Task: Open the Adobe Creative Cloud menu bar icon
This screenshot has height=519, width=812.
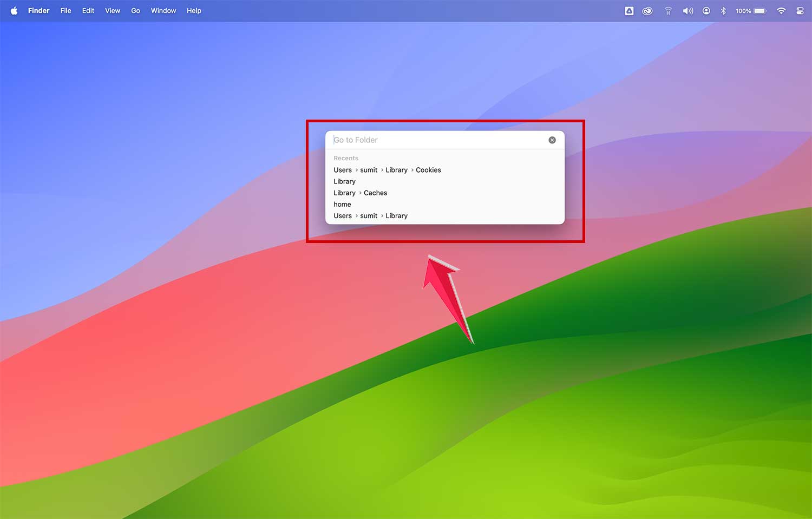Action: [x=647, y=10]
